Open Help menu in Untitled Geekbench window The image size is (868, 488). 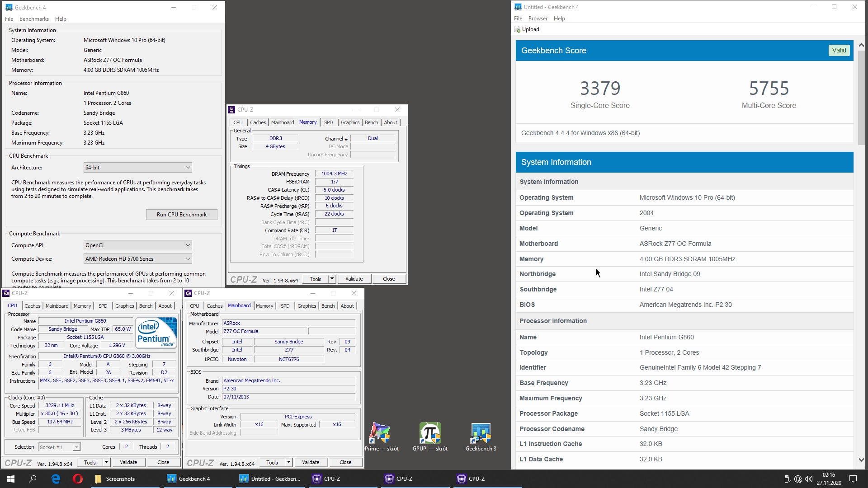coord(559,19)
